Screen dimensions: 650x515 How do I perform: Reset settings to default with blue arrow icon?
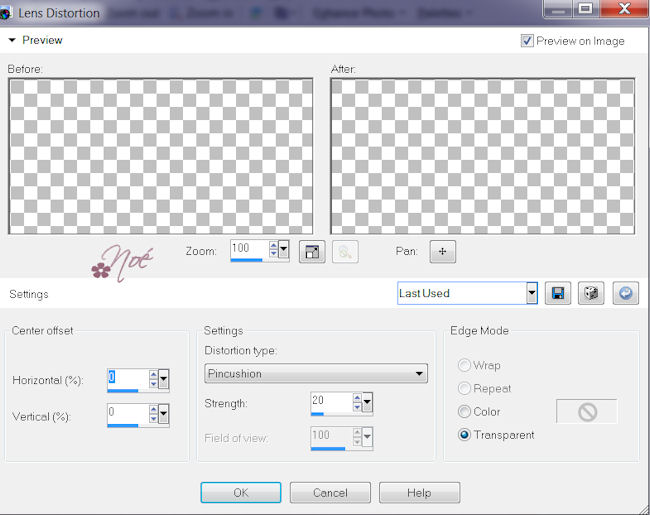click(x=625, y=294)
